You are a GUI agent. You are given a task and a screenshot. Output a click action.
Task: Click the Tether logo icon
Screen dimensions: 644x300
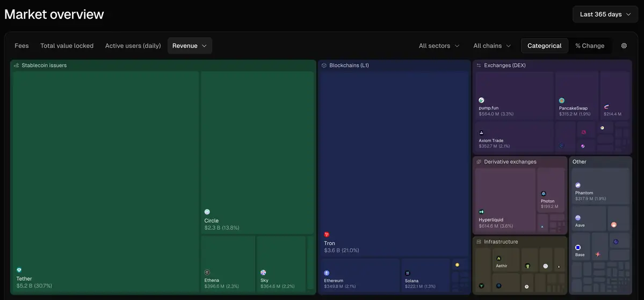(x=19, y=270)
